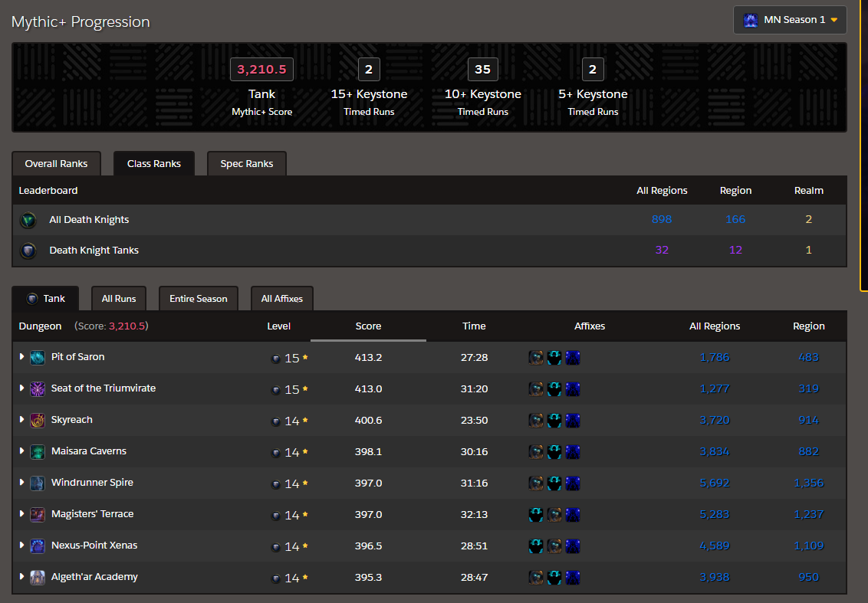Screen dimensions: 868x603
Task: Switch to Overall Ranks tab
Action: point(56,164)
